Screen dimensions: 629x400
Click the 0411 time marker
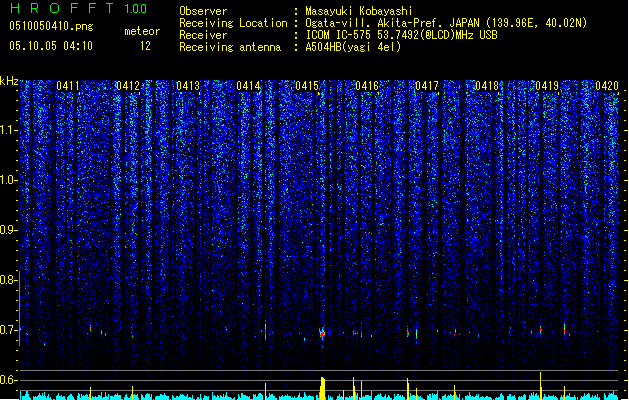tap(68, 86)
